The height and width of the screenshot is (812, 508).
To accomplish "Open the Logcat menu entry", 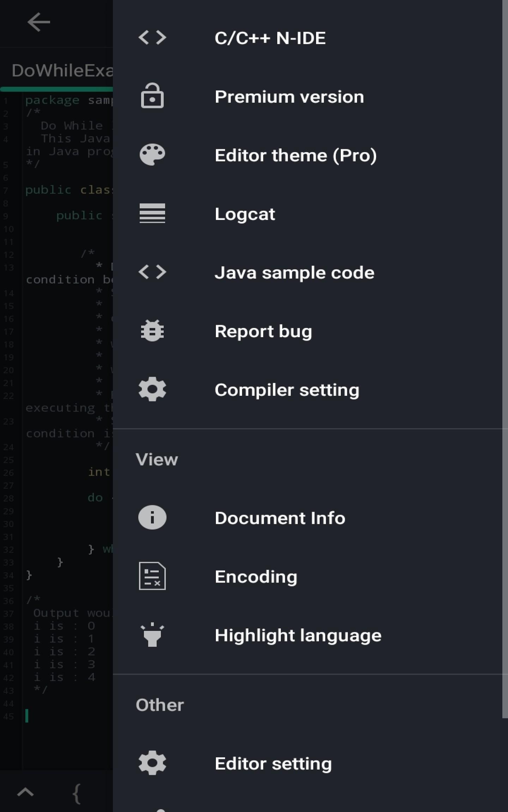I will (x=245, y=214).
